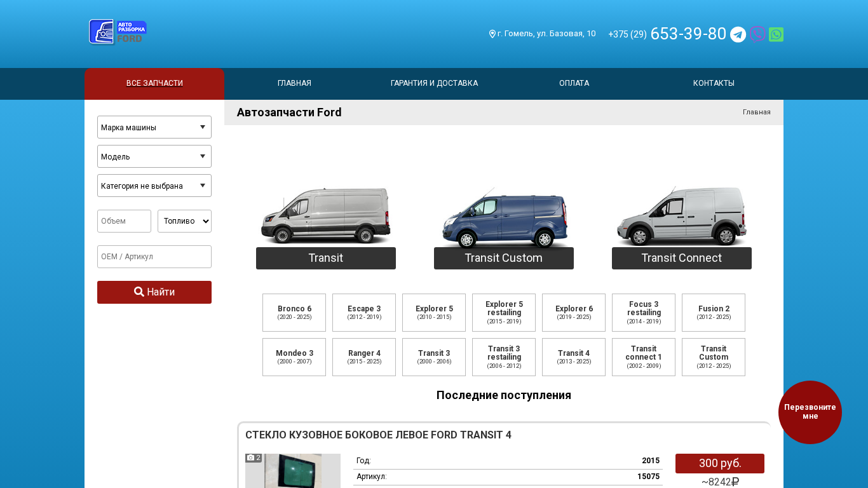Select 'Explorer 5 restailing' model tile
Viewport: 868px width, 488px height.
504,313
